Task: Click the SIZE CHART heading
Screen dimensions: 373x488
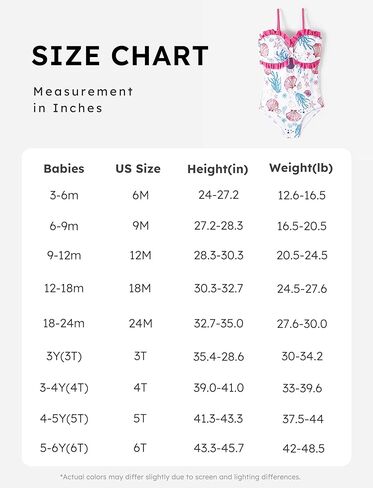Action: tap(120, 55)
